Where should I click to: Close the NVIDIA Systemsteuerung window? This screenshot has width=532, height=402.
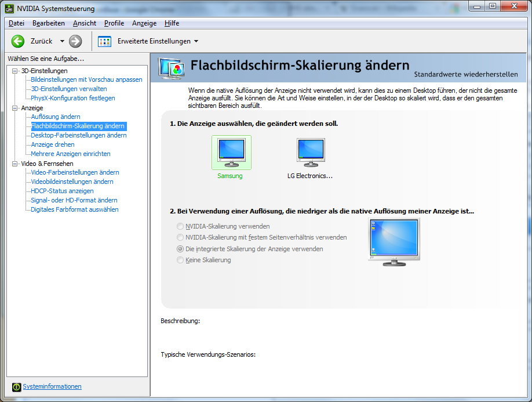click(x=514, y=6)
